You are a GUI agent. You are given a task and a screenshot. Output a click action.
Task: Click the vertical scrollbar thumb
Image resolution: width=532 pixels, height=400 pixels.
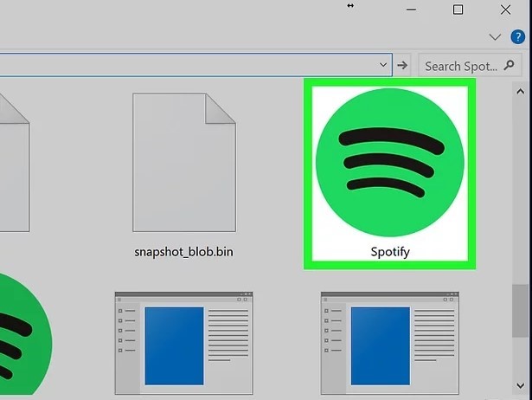520,311
